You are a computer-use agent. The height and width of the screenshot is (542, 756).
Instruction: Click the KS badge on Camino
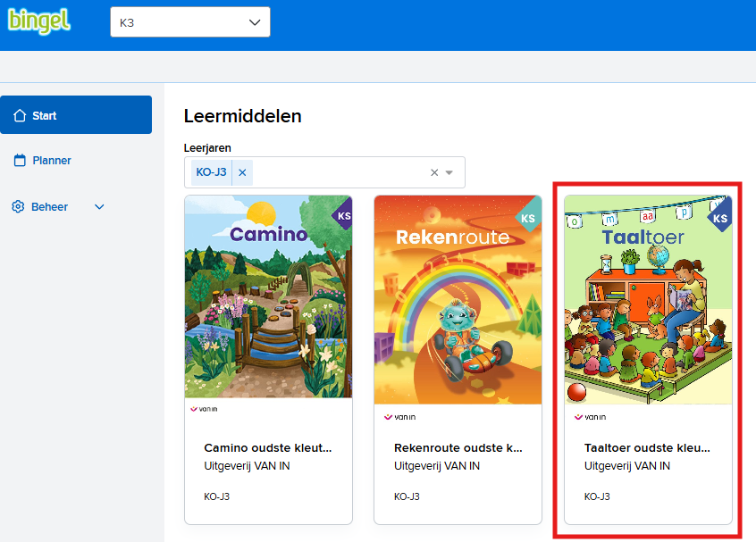point(343,215)
